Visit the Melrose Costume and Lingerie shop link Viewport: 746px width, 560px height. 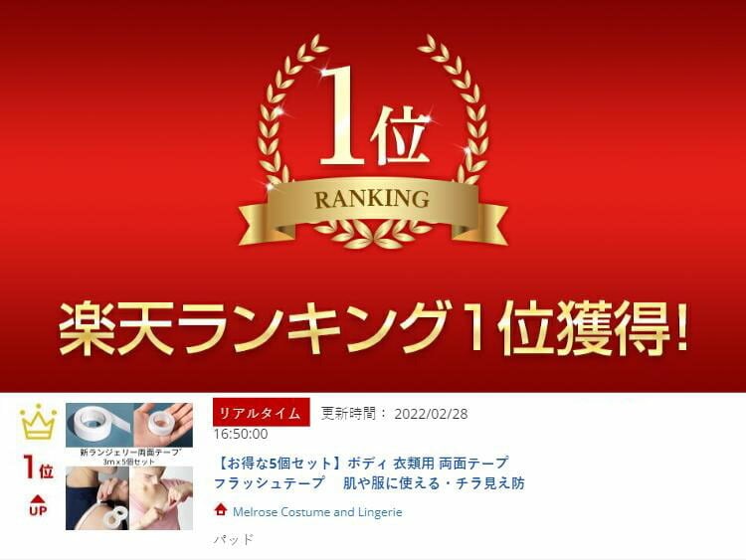[x=317, y=512]
